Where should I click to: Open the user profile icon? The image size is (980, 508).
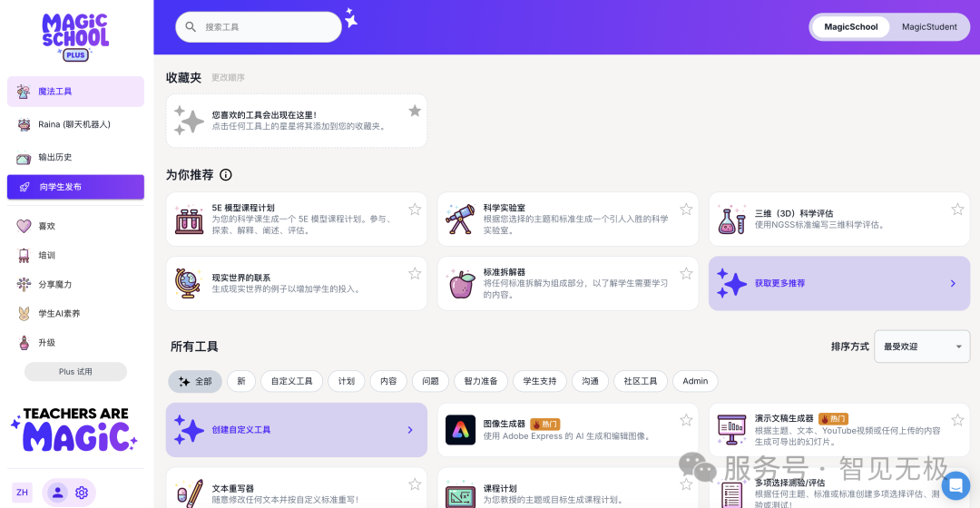pos(57,493)
